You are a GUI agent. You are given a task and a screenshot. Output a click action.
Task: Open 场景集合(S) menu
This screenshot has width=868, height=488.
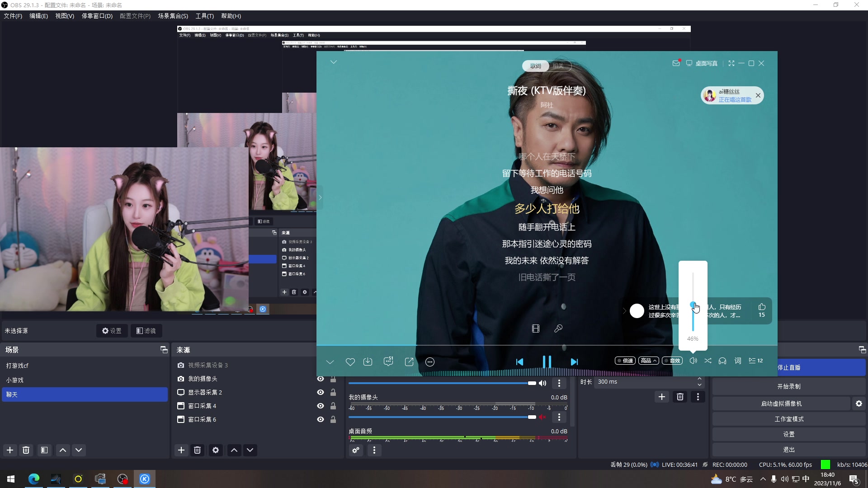tap(173, 16)
